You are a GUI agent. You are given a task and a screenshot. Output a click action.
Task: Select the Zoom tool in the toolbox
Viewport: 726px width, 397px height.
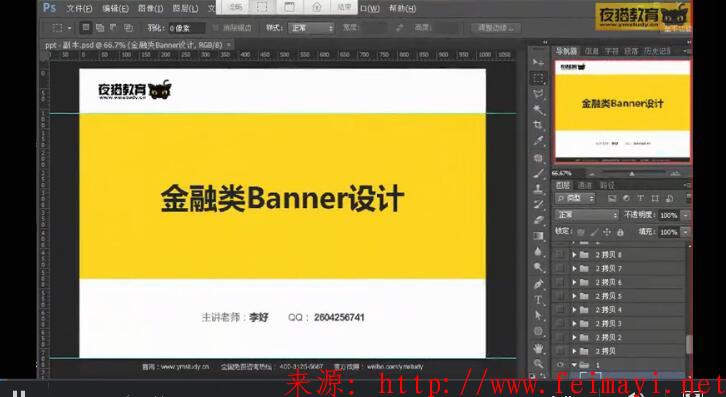538,363
